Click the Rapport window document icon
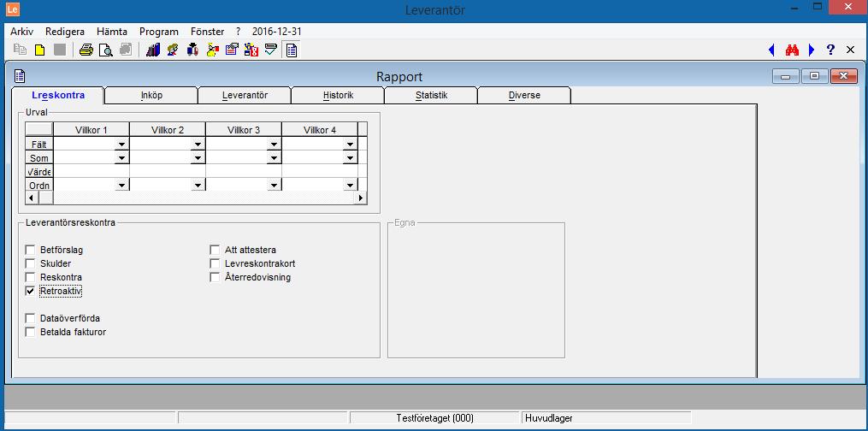Screen dimensions: 868x431 point(20,76)
